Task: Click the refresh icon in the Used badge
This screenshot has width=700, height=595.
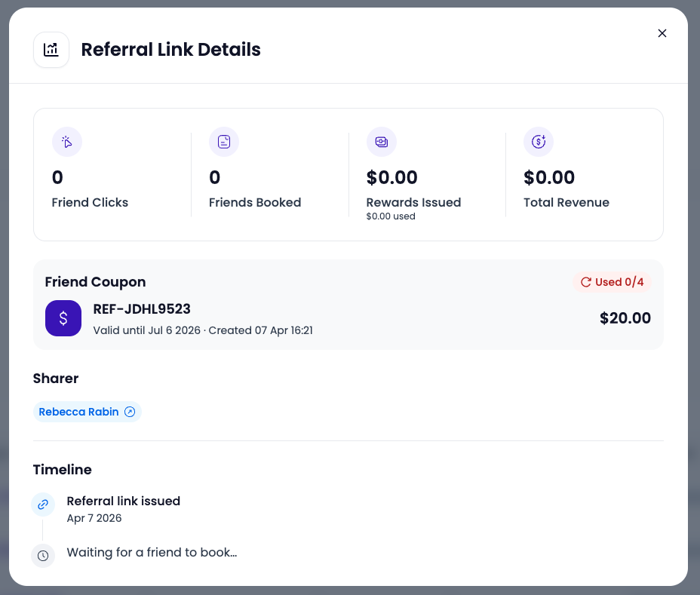Action: pos(585,282)
